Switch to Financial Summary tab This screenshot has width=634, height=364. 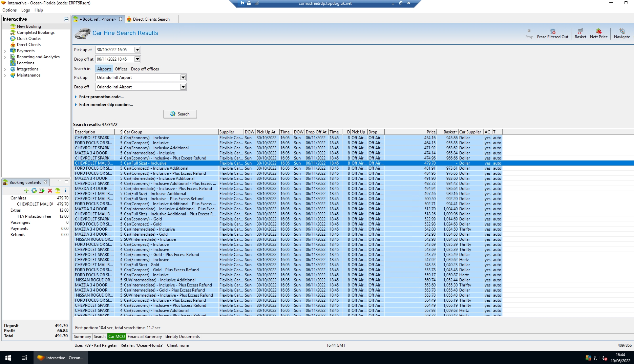point(145,337)
